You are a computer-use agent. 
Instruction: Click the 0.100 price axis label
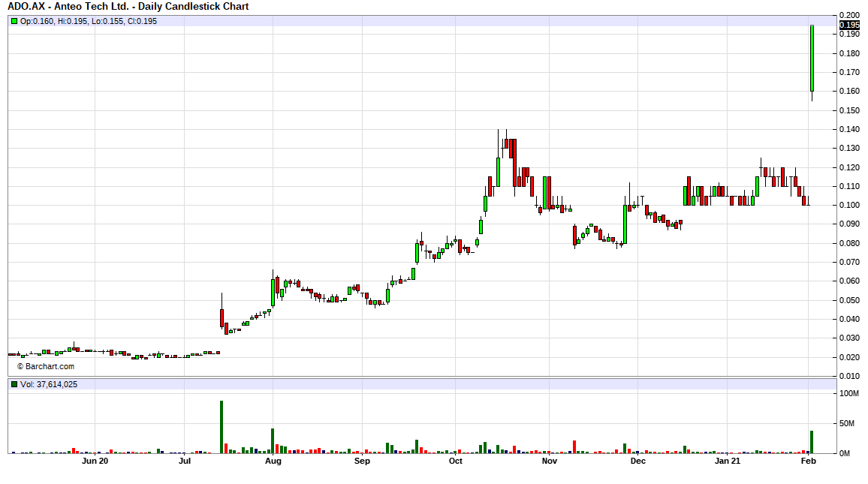coord(850,205)
